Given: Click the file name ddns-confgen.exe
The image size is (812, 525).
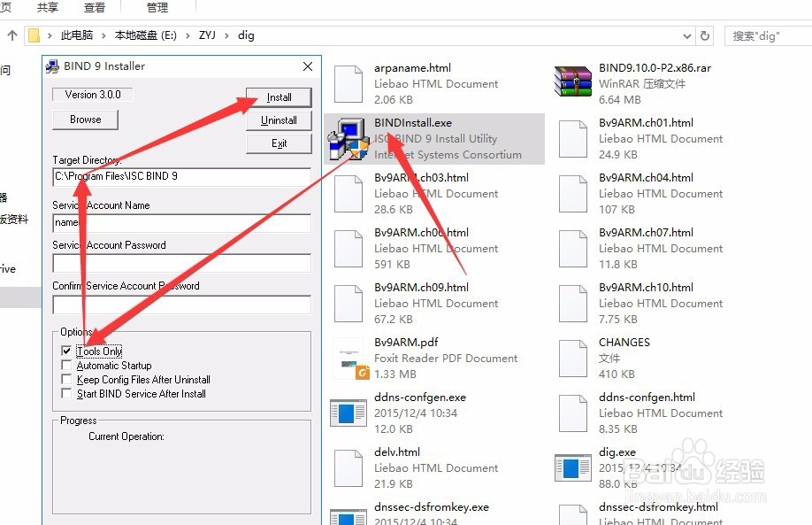Looking at the screenshot, I should click(420, 398).
